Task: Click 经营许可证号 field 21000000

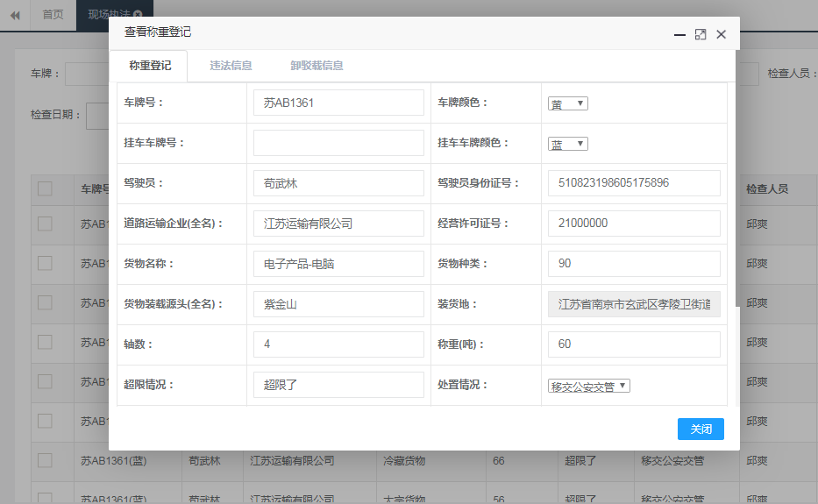Action: (x=634, y=224)
